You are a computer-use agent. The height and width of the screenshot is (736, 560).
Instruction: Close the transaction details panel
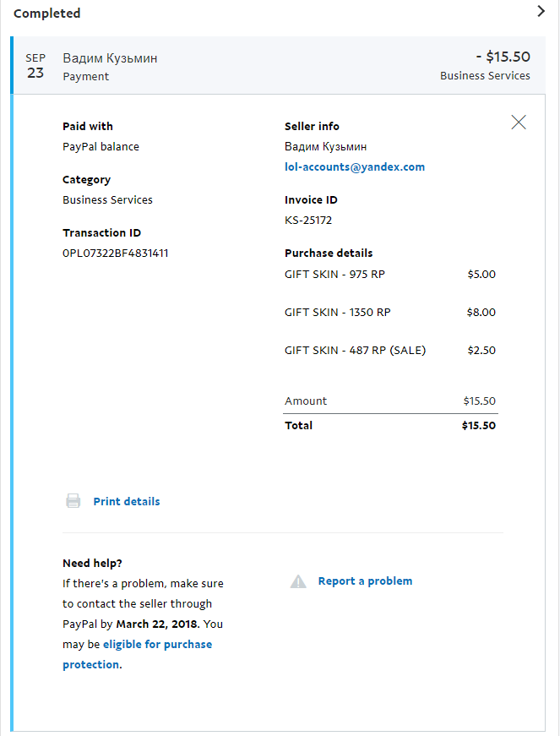[x=519, y=123]
